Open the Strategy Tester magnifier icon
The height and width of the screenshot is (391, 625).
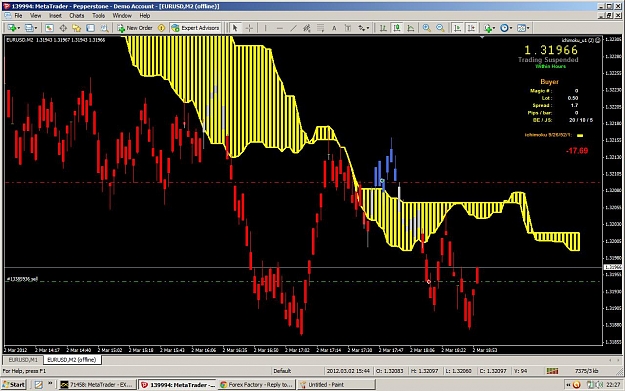tap(104, 28)
